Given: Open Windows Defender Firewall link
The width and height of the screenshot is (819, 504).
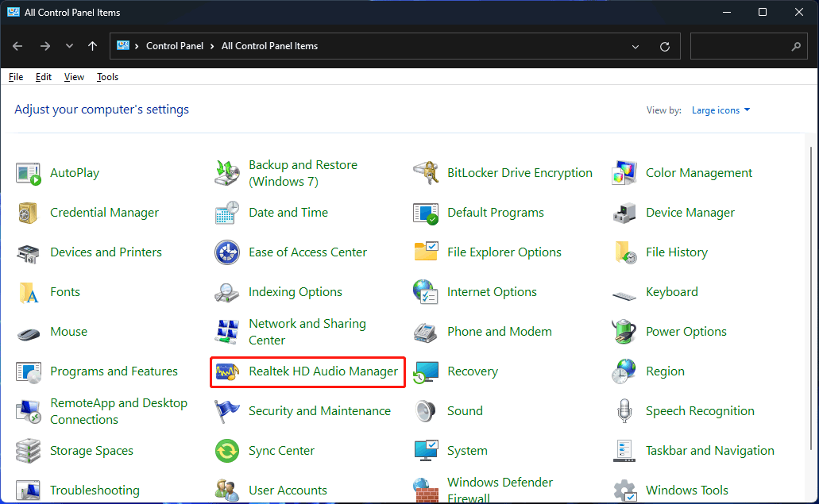Looking at the screenshot, I should (500, 491).
